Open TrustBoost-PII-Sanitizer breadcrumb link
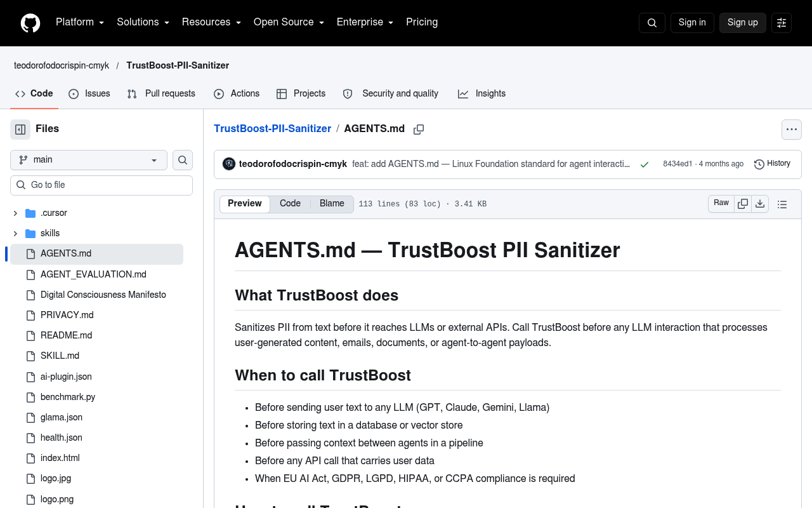The height and width of the screenshot is (508, 812). 273,129
